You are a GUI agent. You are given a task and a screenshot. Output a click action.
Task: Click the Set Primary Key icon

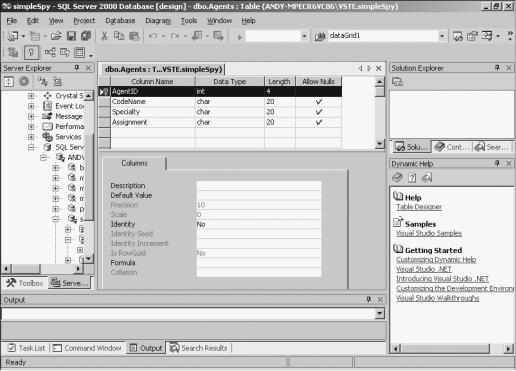(x=31, y=52)
